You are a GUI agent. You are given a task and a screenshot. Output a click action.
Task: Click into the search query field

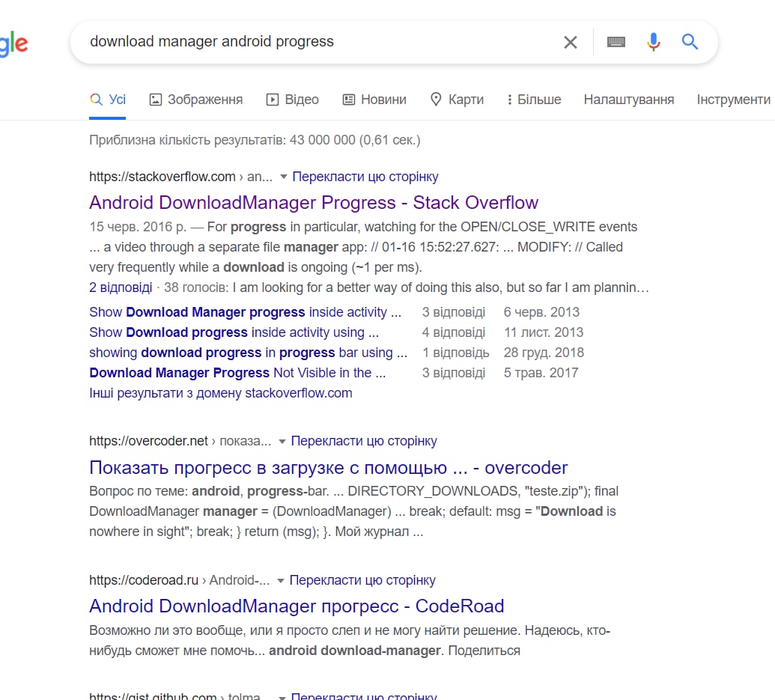click(x=316, y=41)
